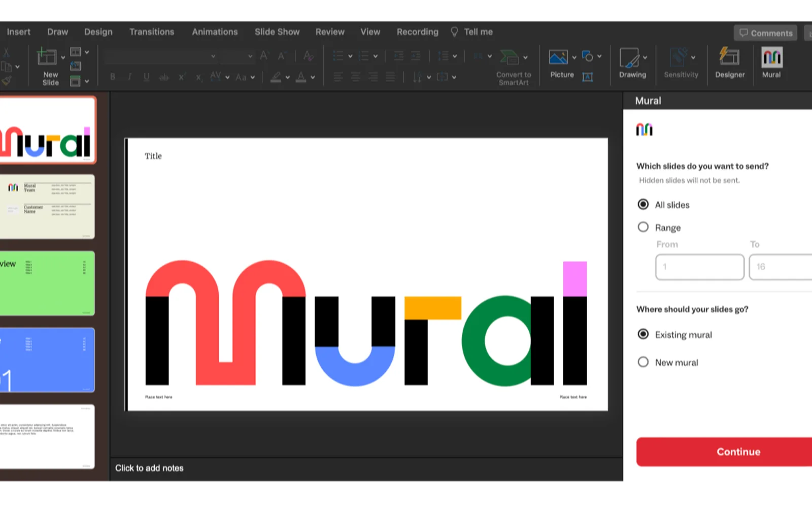
Task: Insert a text box below Shapes
Action: (x=587, y=77)
